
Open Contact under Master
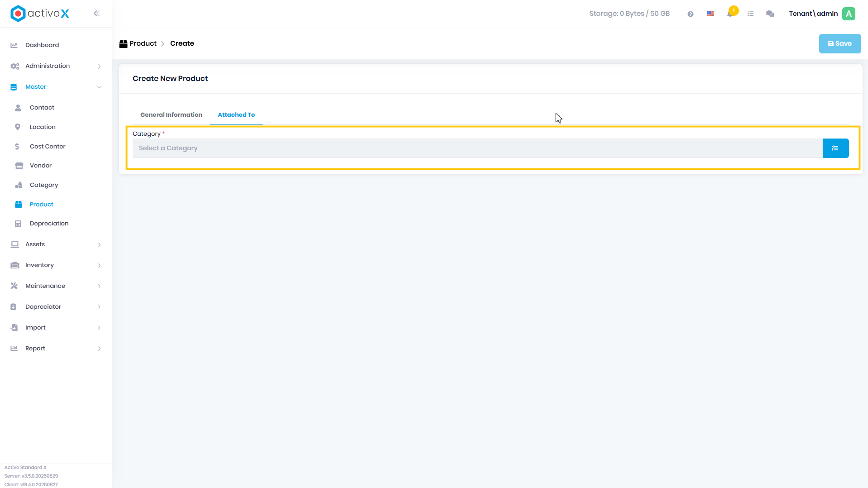tap(42, 108)
